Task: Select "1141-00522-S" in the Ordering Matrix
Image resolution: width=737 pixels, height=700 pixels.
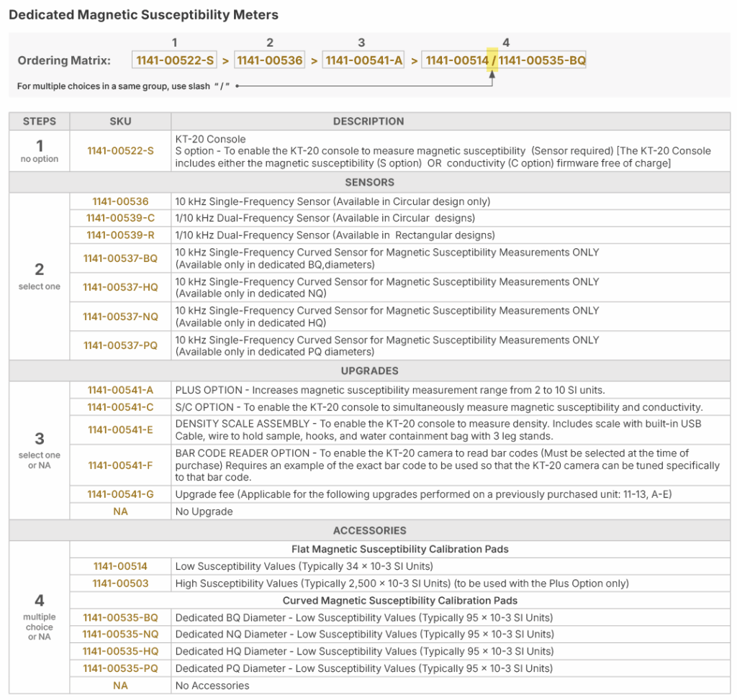Action: pyautogui.click(x=174, y=60)
